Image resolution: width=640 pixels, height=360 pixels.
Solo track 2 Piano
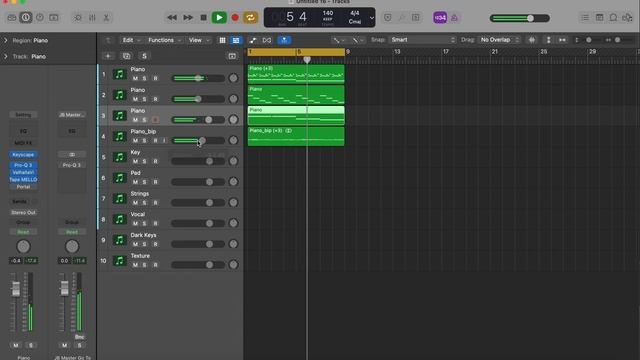click(x=144, y=99)
